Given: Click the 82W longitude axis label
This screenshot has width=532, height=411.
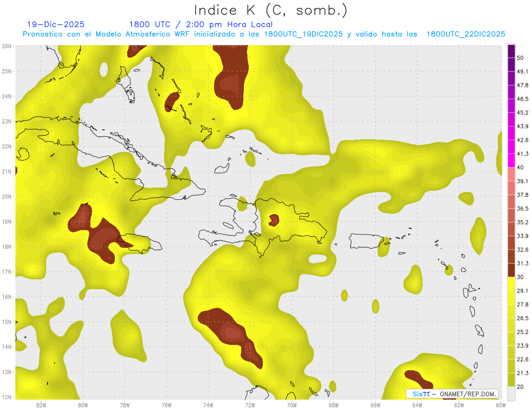Looking at the screenshot, I should click(41, 405).
